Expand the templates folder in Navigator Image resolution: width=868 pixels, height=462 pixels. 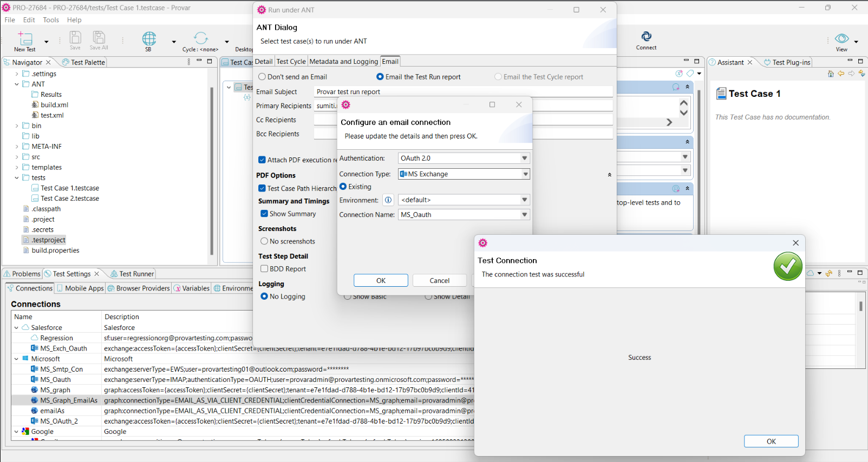tap(17, 168)
